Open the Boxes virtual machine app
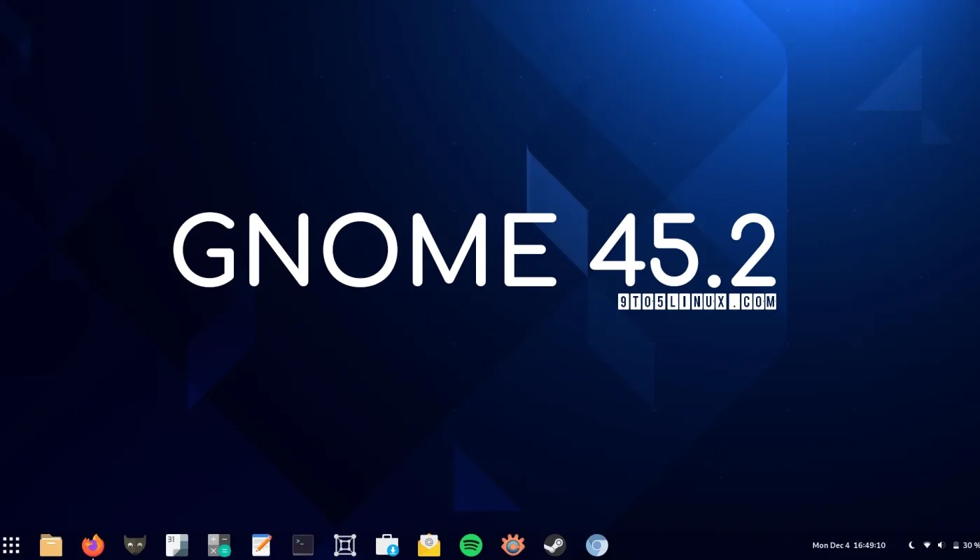The image size is (980, 560). tap(345, 545)
